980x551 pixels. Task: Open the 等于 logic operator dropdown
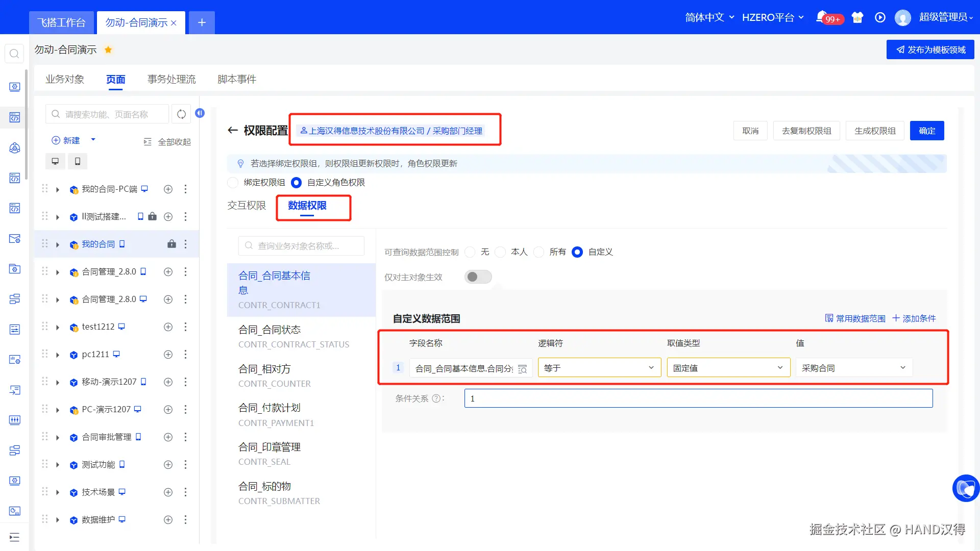tap(599, 368)
